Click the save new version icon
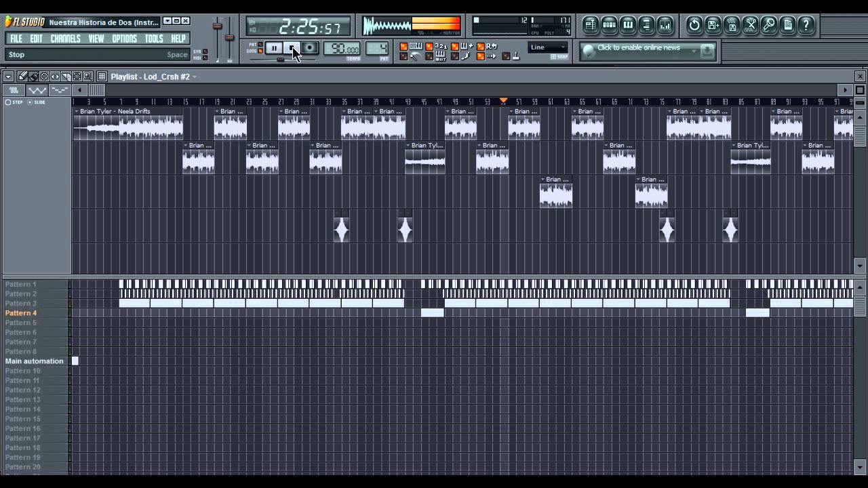This screenshot has width=868, height=488. [713, 26]
